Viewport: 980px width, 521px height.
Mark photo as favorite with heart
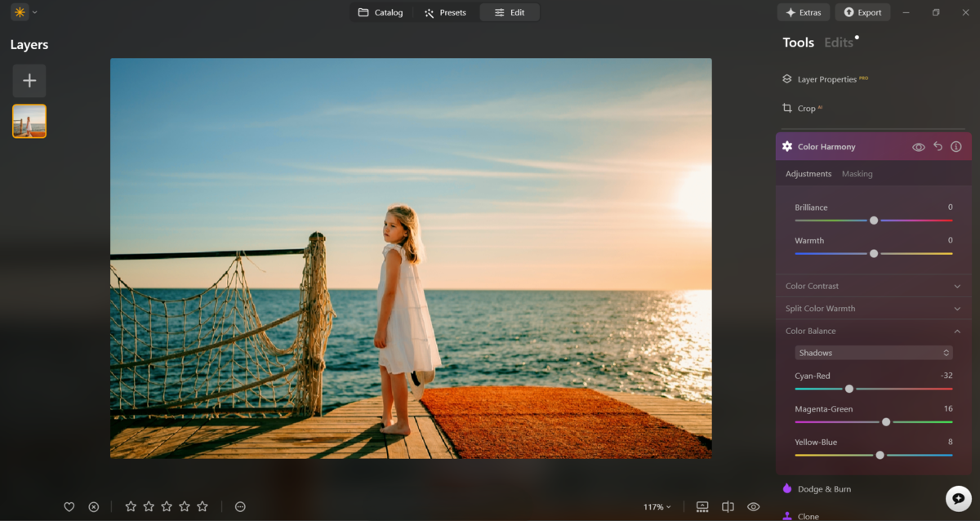pyautogui.click(x=69, y=507)
